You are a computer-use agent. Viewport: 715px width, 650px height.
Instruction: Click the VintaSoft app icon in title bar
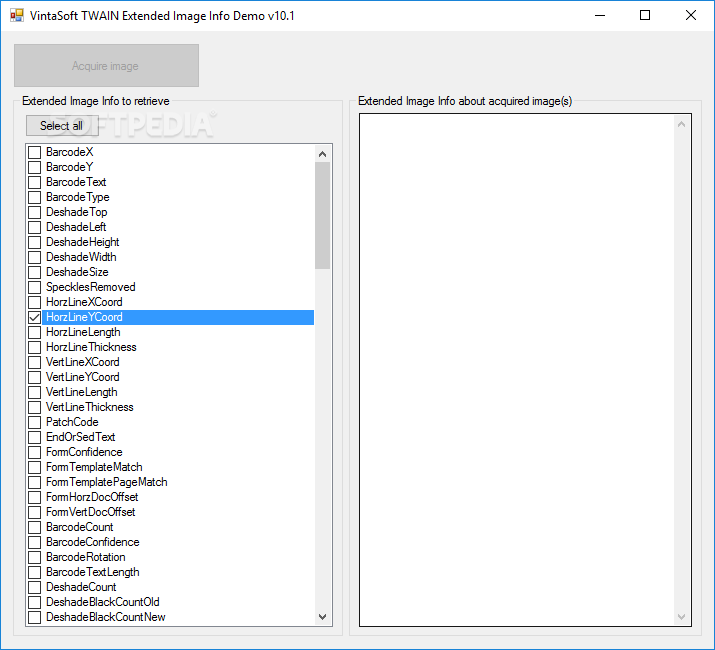click(x=17, y=16)
